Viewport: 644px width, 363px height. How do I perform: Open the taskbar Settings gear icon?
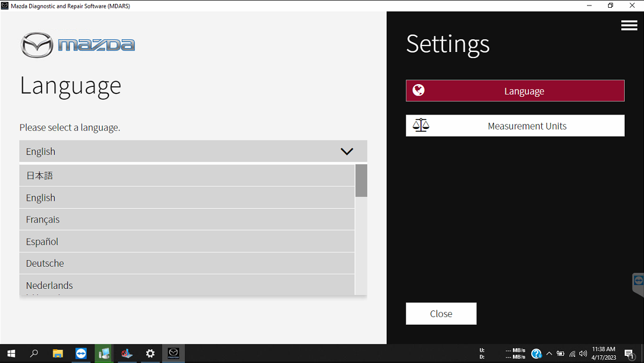point(150,354)
